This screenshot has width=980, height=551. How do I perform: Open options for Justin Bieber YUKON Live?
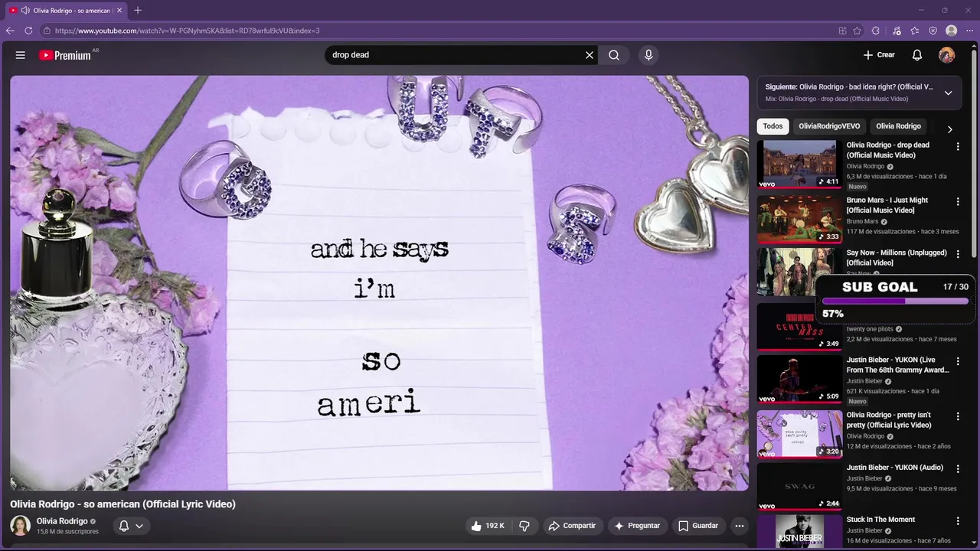pos(958,361)
